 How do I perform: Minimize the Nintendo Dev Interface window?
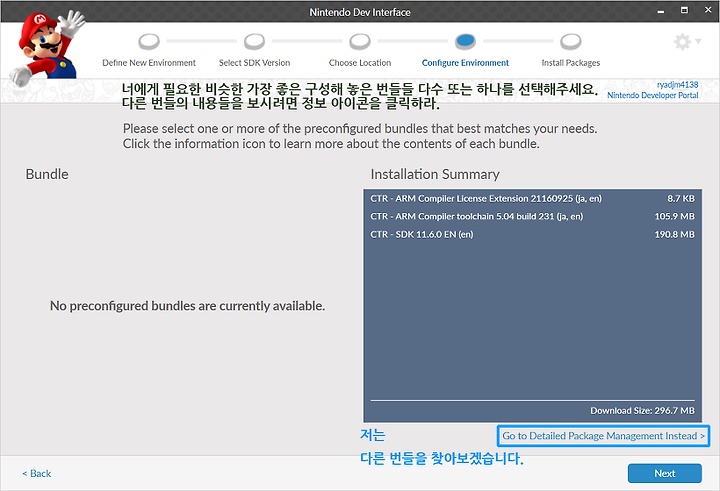tap(661, 11)
